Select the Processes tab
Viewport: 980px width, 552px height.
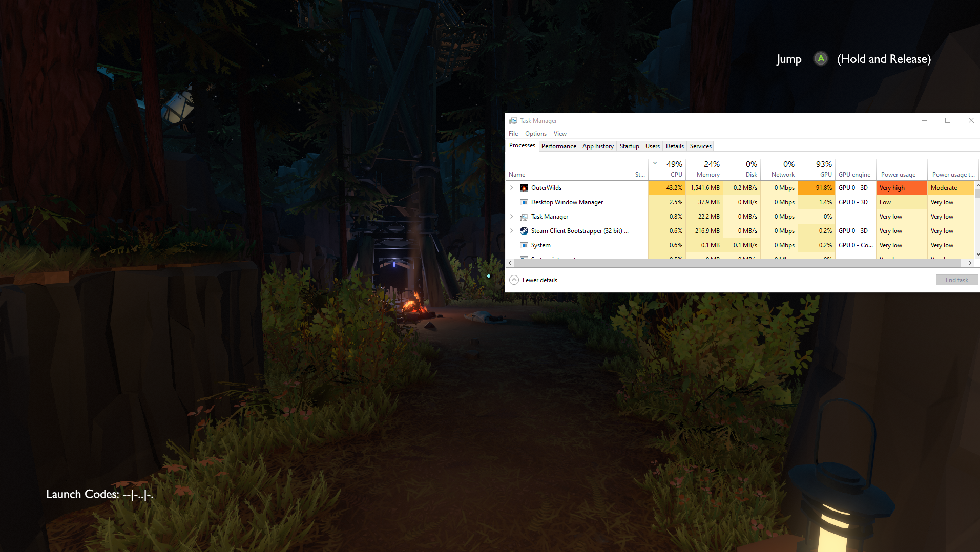coord(522,146)
